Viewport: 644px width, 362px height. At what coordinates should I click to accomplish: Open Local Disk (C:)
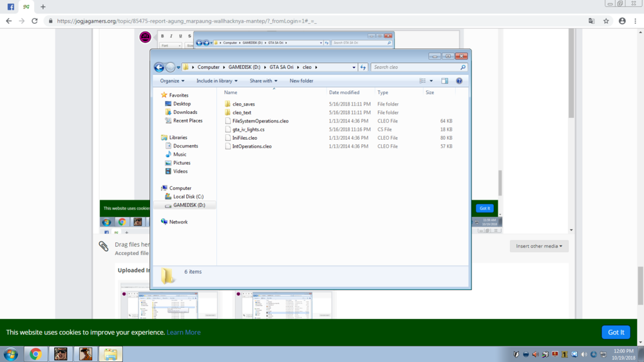188,197
